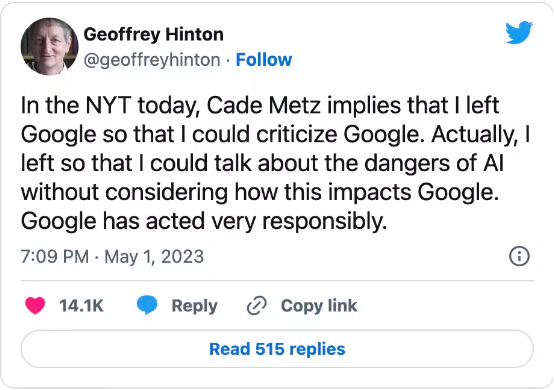Click the May 1, 2023 date
554x390 pixels.
click(154, 256)
